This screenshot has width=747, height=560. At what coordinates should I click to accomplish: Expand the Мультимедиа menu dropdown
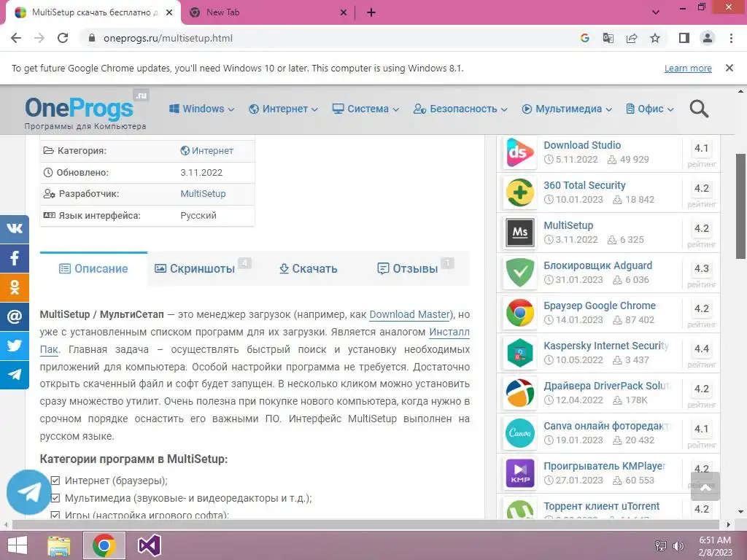pyautogui.click(x=567, y=109)
